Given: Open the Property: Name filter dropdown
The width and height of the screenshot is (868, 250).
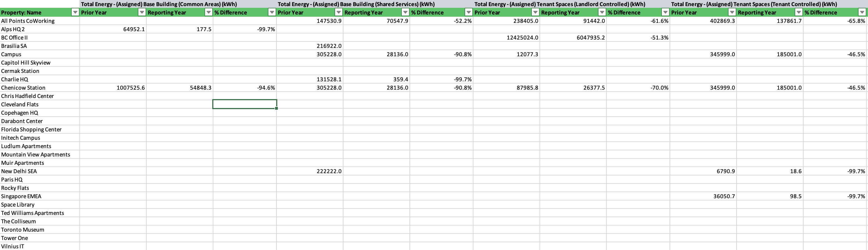Looking at the screenshot, I should (75, 13).
